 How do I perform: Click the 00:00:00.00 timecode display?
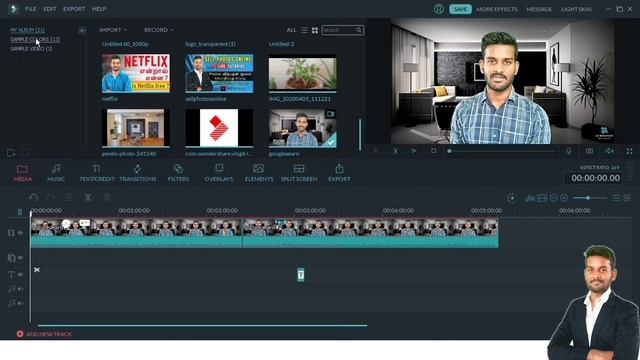[x=596, y=178]
